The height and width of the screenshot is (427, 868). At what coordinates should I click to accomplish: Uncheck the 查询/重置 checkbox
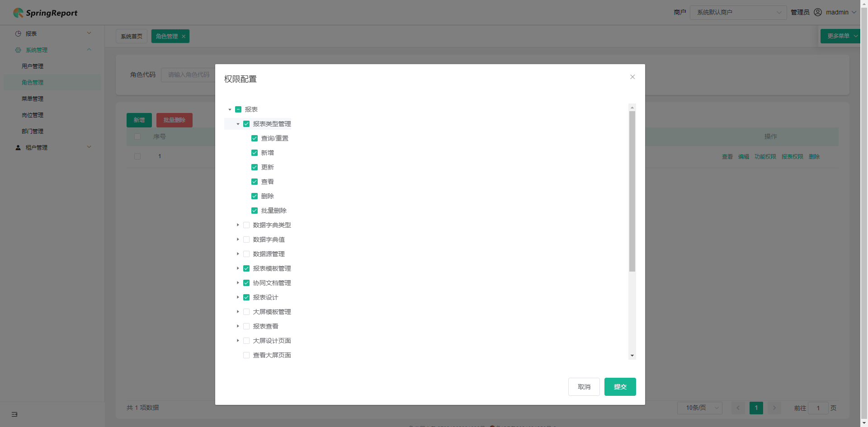coord(255,138)
